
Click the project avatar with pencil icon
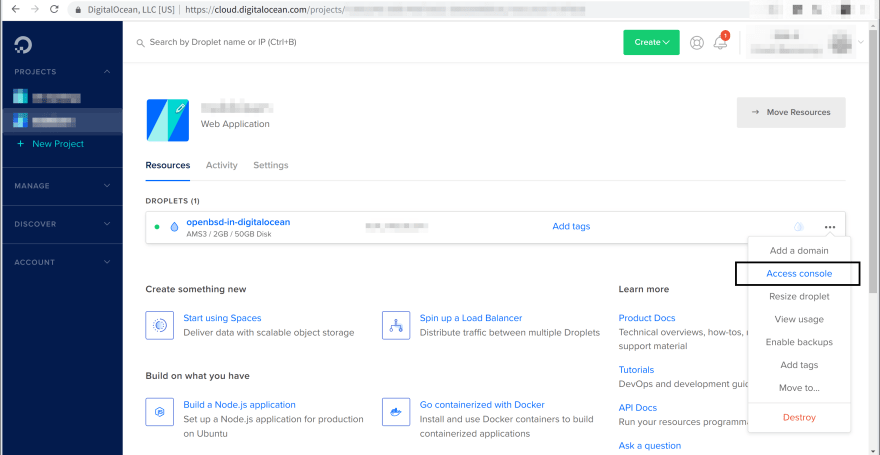point(168,120)
